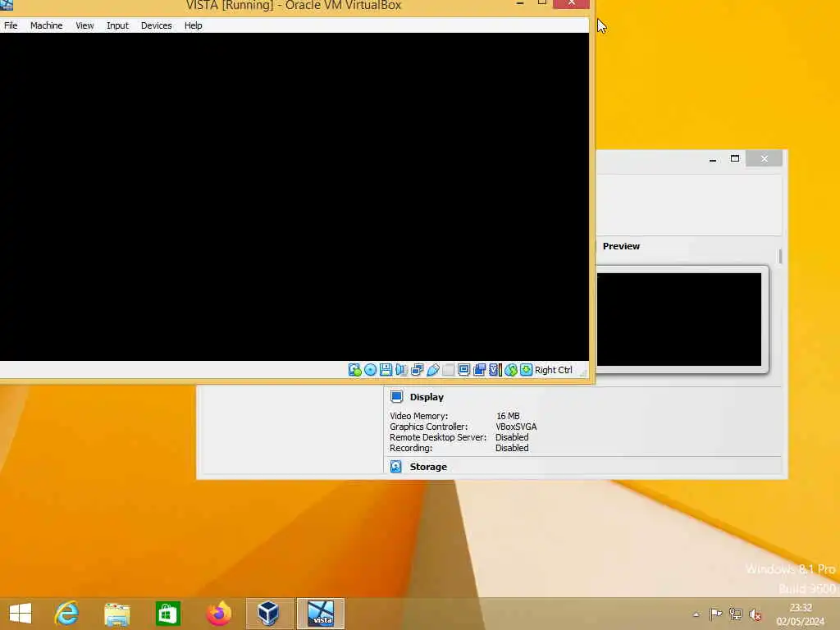Screen dimensions: 840x630
Task: Switch to VirtualBox Manager taskbar button
Action: (268, 614)
